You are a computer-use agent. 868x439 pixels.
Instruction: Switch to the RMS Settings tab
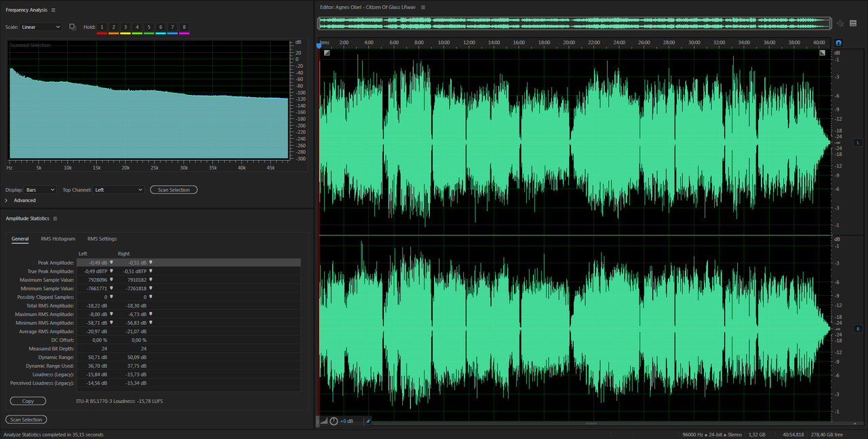click(x=102, y=239)
